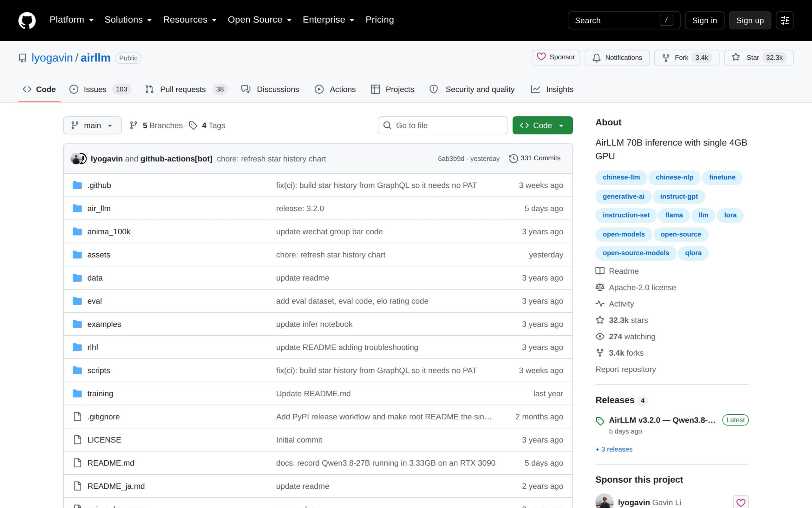
Task: Open the training folder
Action: 100,393
